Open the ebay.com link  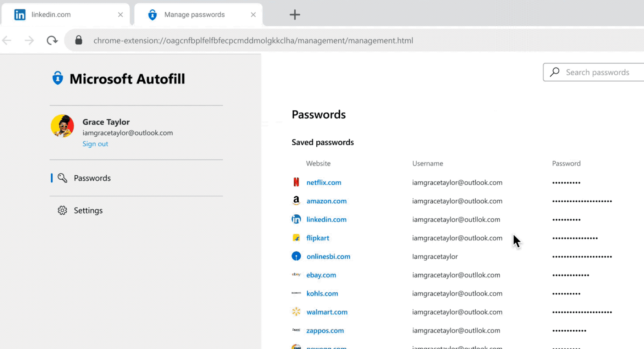pos(321,275)
